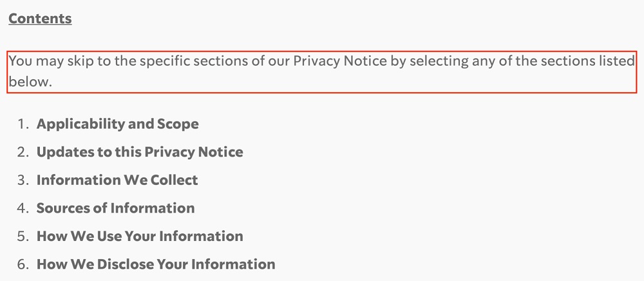Click list number 3 beside Information We Collect
Viewport: 644px width, 281px height.
pos(23,180)
